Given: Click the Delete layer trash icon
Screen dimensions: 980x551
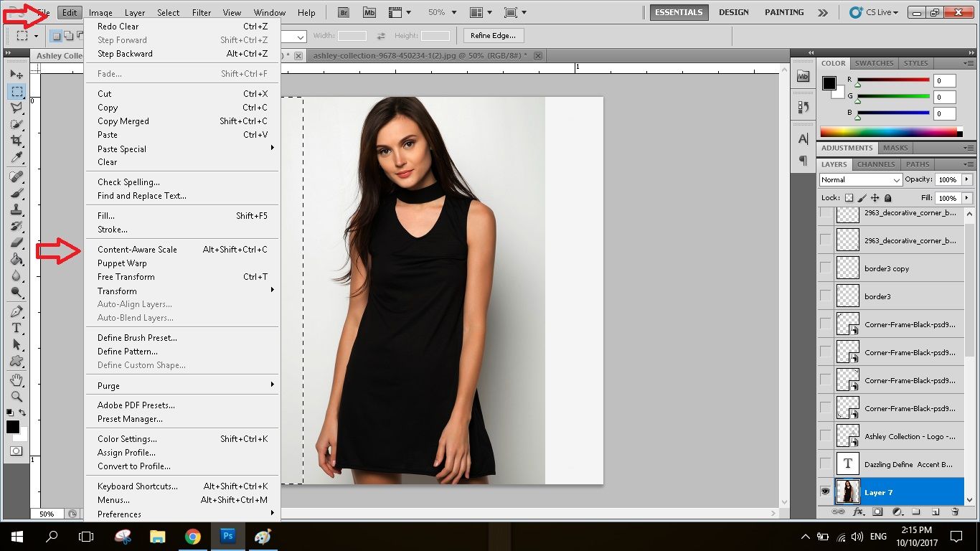Looking at the screenshot, I should click(x=955, y=512).
